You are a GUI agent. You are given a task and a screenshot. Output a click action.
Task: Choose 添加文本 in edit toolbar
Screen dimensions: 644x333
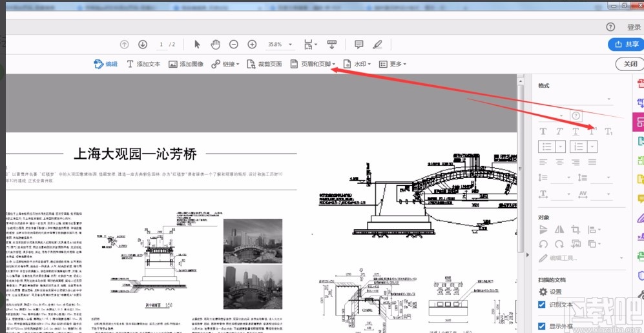point(143,64)
